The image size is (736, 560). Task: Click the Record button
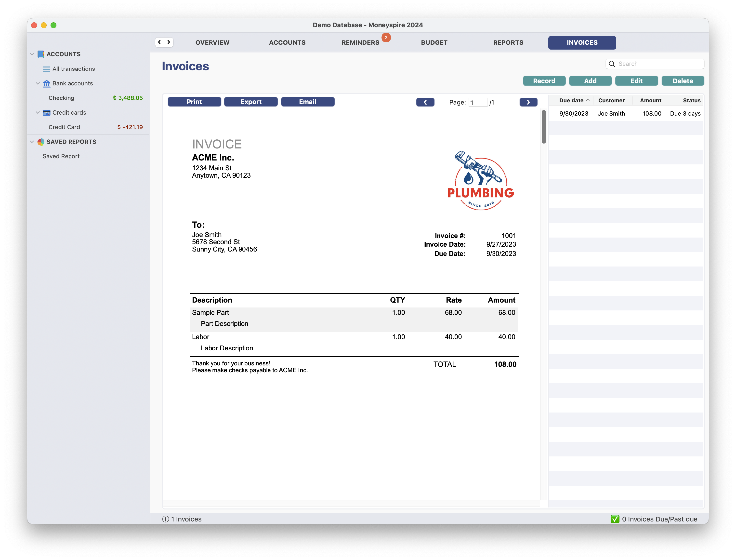click(544, 81)
